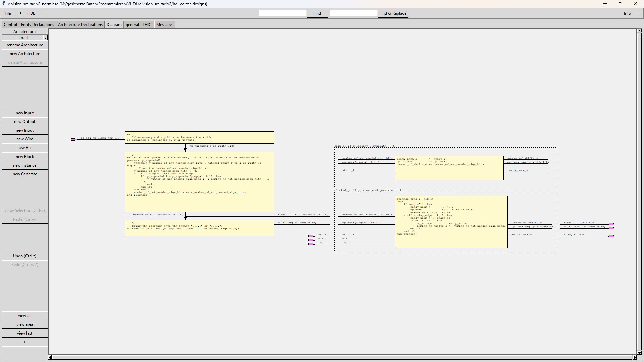Click the start_i input port symbol

pos(311,236)
